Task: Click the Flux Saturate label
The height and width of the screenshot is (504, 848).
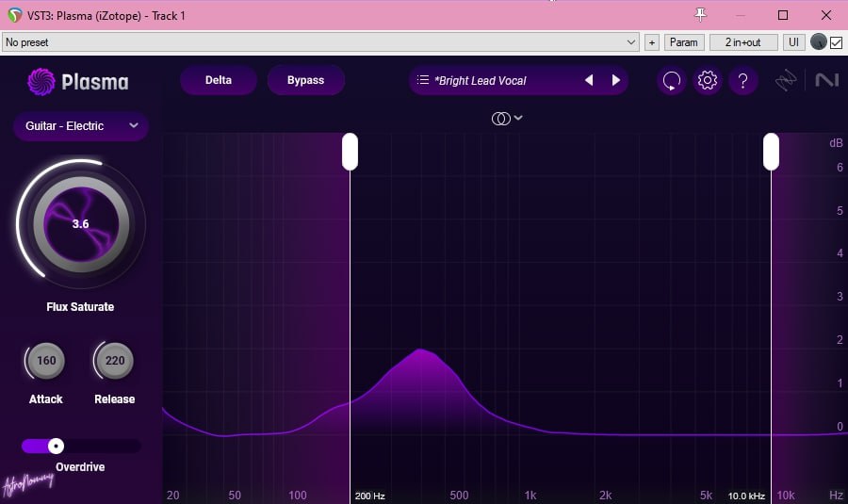Action: coord(80,306)
